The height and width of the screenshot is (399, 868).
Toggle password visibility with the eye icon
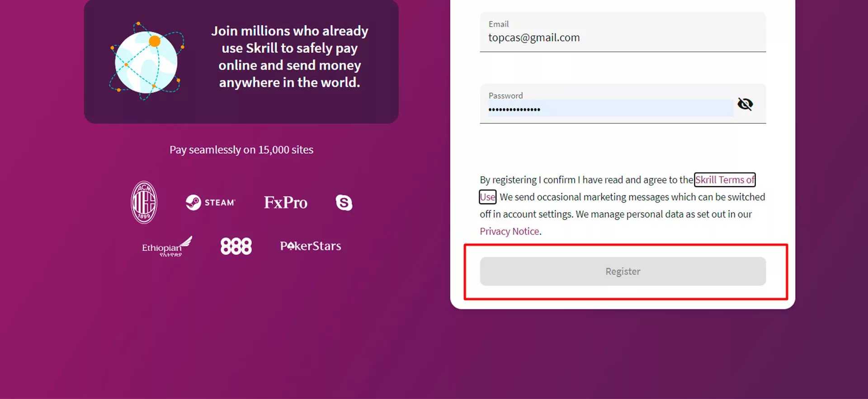(745, 104)
